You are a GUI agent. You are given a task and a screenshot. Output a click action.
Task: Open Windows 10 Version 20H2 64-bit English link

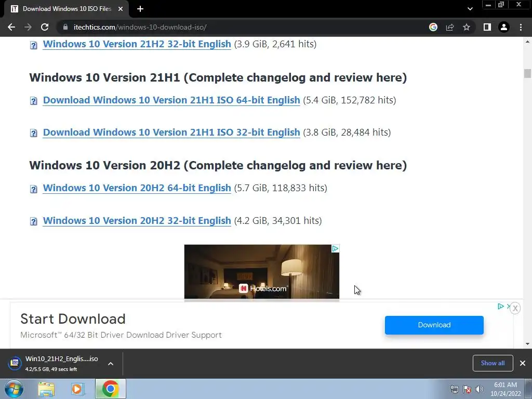point(137,188)
